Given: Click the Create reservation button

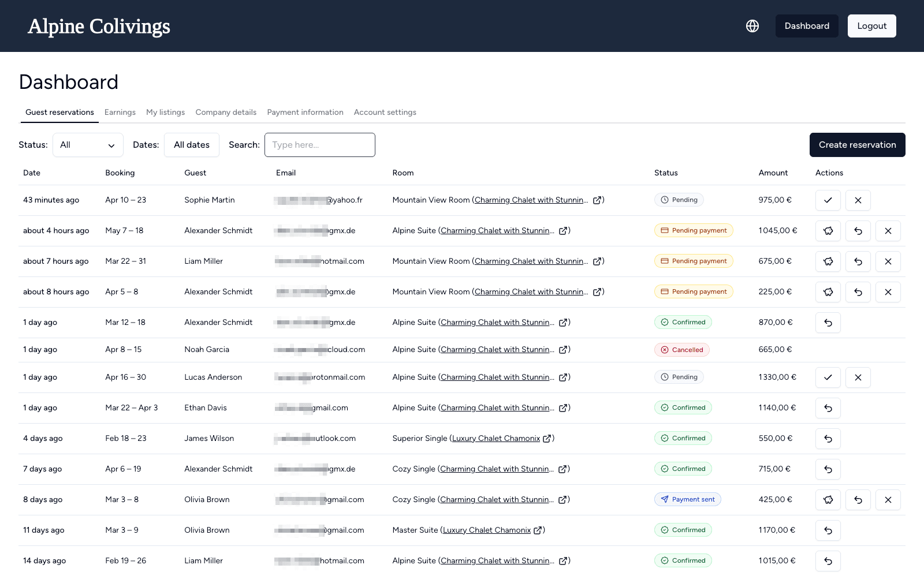Looking at the screenshot, I should pos(857,145).
